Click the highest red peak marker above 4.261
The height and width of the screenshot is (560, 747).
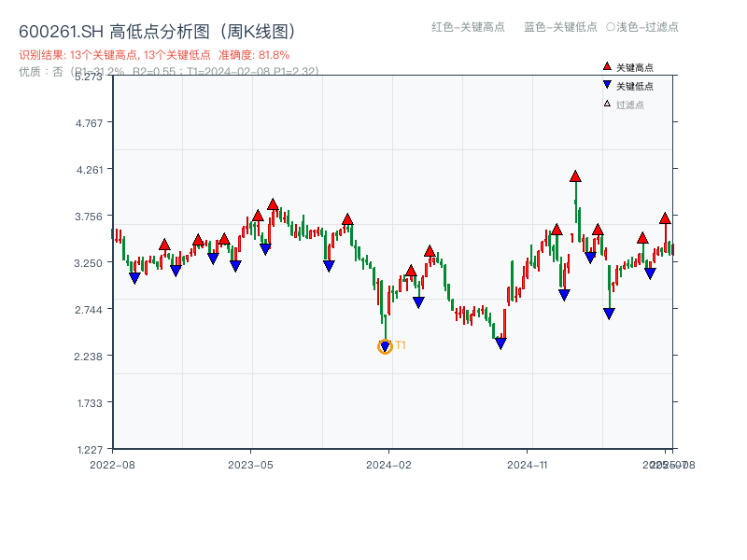575,176
